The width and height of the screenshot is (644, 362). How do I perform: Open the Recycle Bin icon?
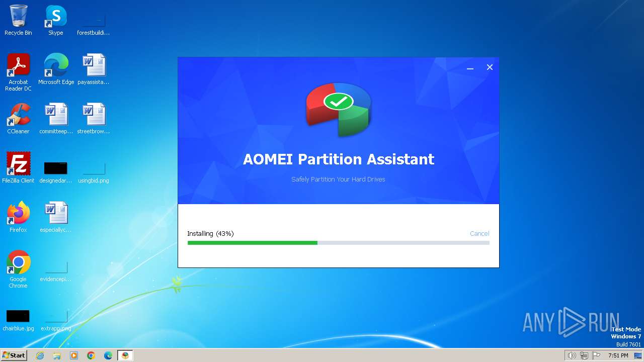(x=18, y=20)
